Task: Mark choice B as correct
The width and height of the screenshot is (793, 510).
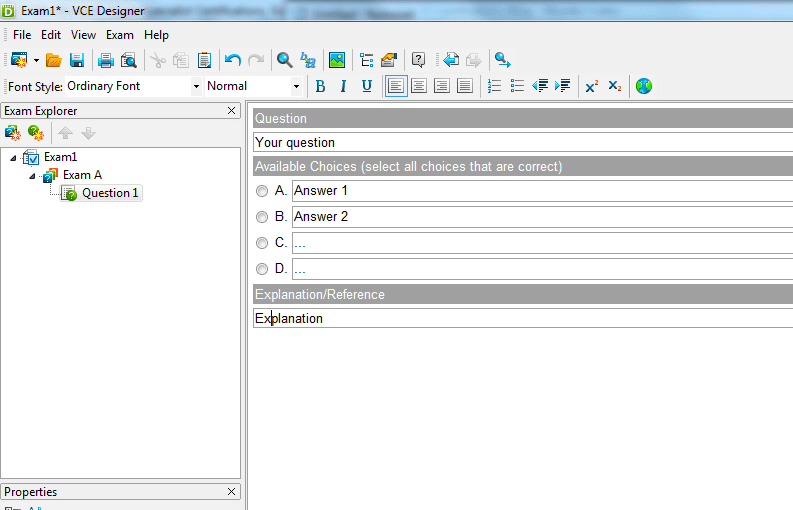Action: click(262, 217)
